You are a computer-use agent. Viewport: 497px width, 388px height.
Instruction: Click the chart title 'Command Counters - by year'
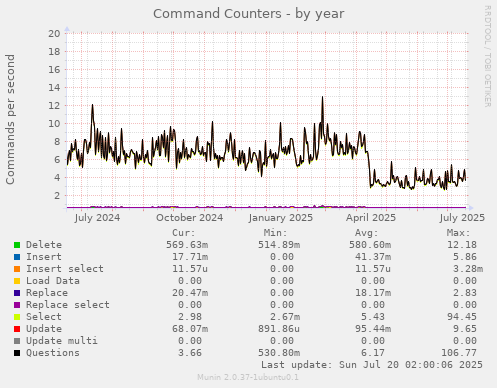249,14
